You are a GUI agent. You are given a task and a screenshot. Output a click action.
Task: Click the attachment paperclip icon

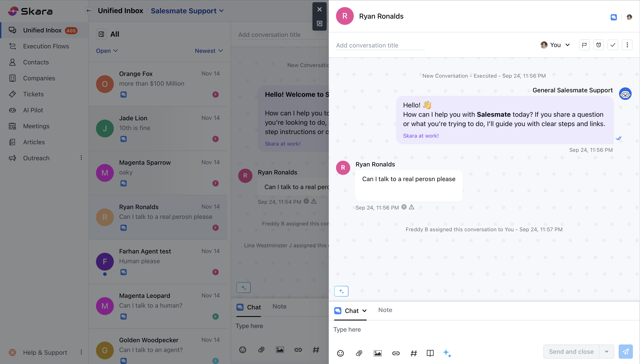click(x=359, y=353)
